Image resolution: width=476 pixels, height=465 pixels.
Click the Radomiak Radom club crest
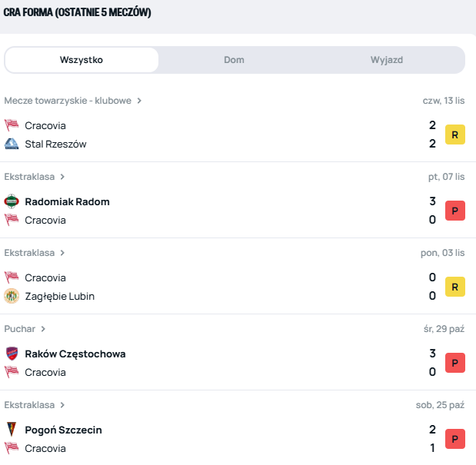point(12,201)
